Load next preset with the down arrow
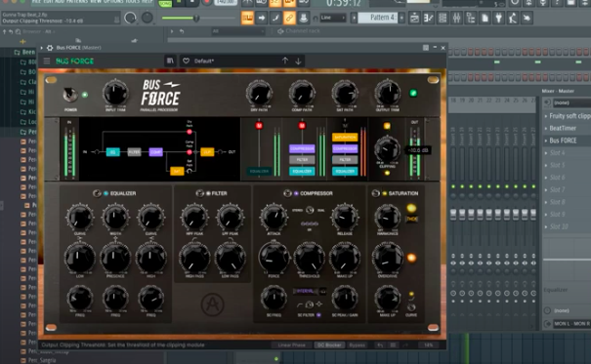 coord(298,61)
